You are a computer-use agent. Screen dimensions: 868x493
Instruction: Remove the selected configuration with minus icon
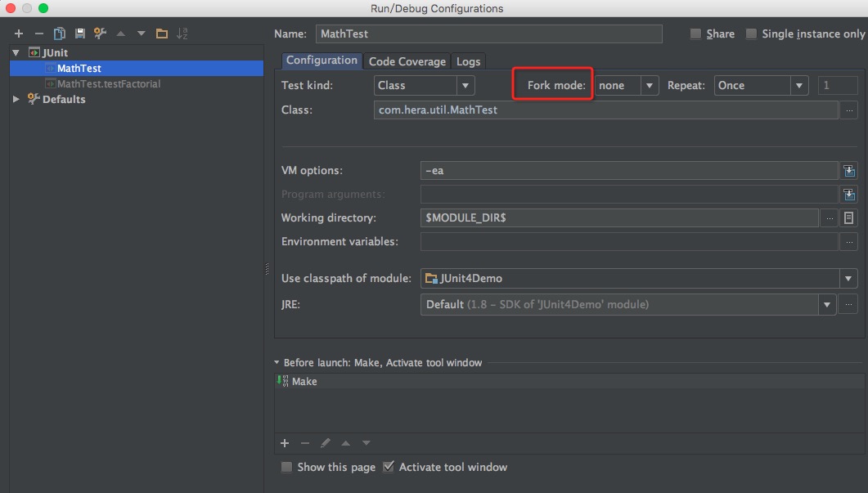[x=38, y=34]
